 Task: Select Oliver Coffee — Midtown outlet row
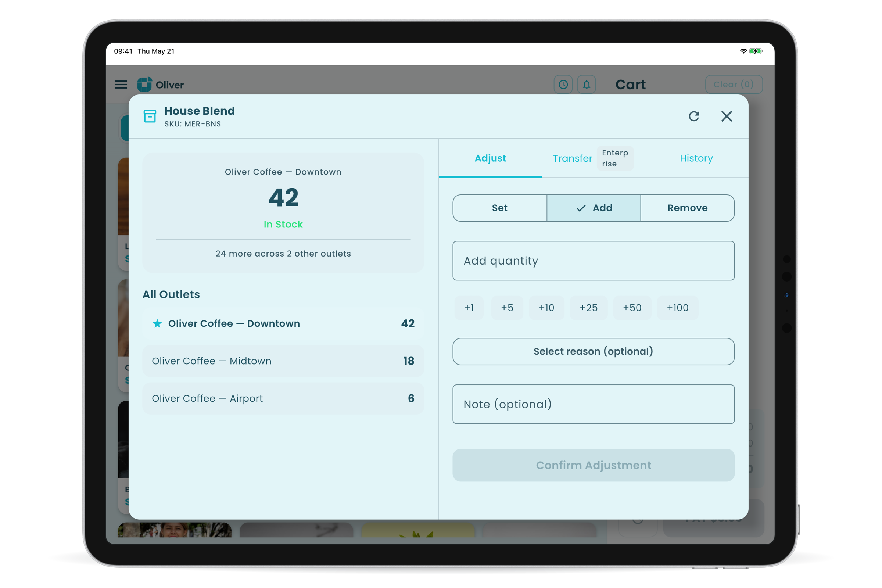283,361
